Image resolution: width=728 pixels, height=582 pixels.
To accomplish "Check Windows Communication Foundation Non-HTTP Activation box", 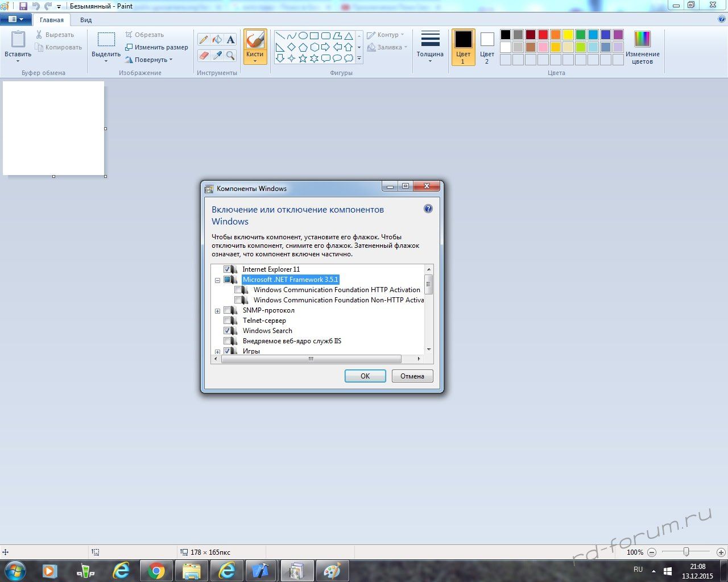I will click(238, 300).
